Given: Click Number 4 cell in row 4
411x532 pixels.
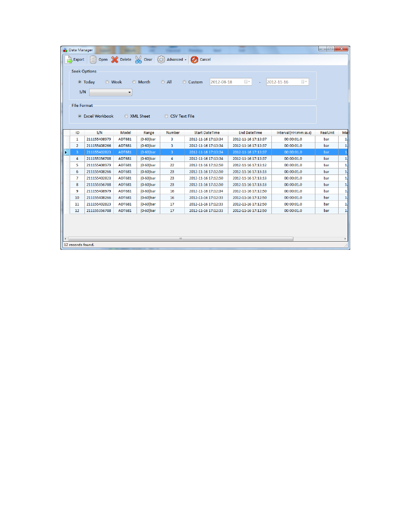Looking at the screenshot, I should point(172,159).
